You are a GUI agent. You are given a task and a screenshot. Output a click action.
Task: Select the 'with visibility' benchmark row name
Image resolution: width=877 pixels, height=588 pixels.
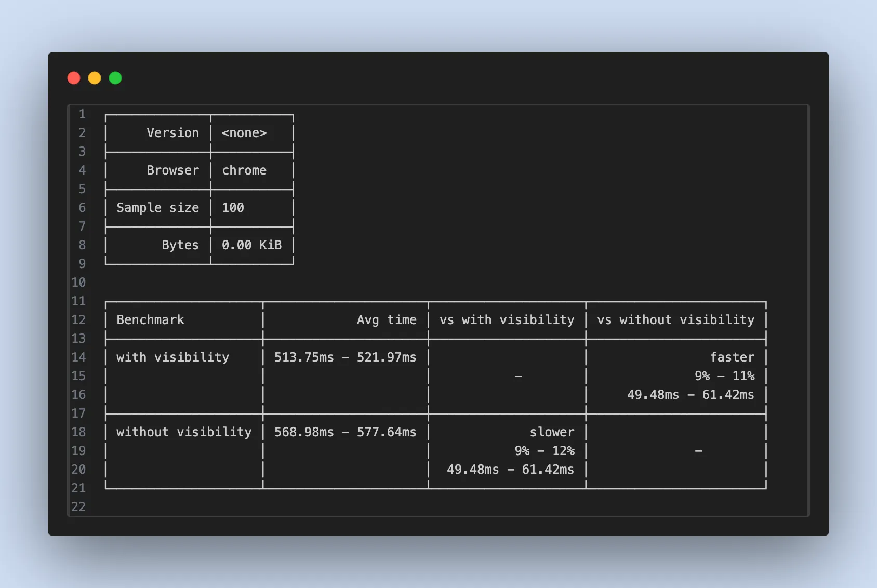172,357
